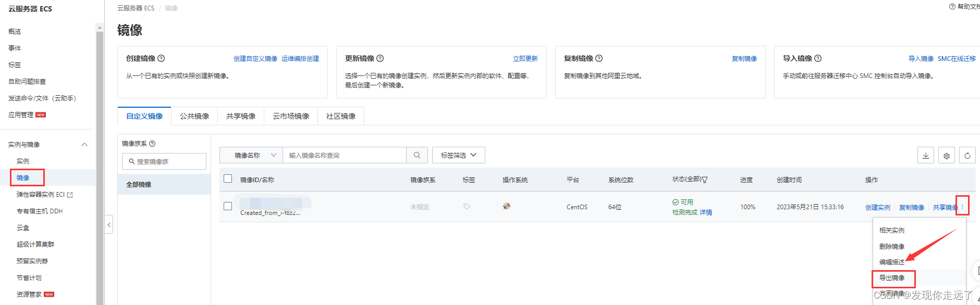Toggle the select-all checkbox in table header
The width and height of the screenshot is (980, 305).
tap(228, 179)
